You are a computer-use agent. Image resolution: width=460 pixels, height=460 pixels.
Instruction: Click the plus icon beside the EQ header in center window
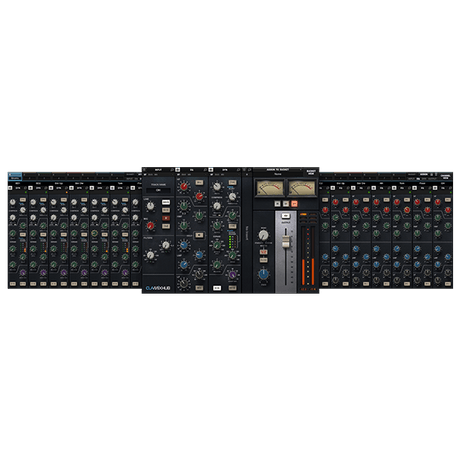tap(178, 170)
